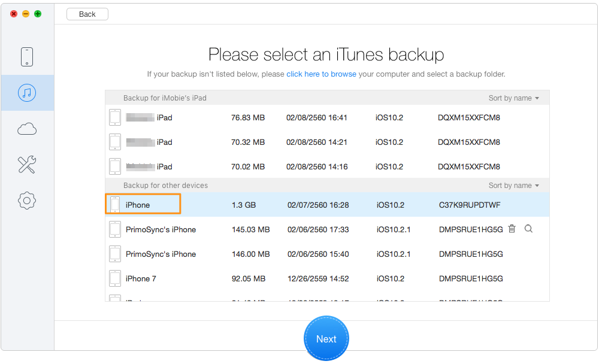Select PrimoSync's iPhone backup from 15:40

[x=328, y=254]
